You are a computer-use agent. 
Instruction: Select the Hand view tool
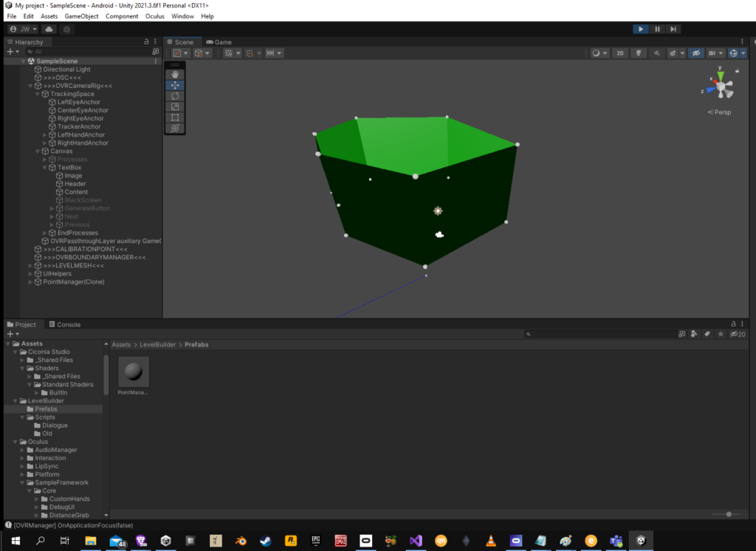pos(175,75)
